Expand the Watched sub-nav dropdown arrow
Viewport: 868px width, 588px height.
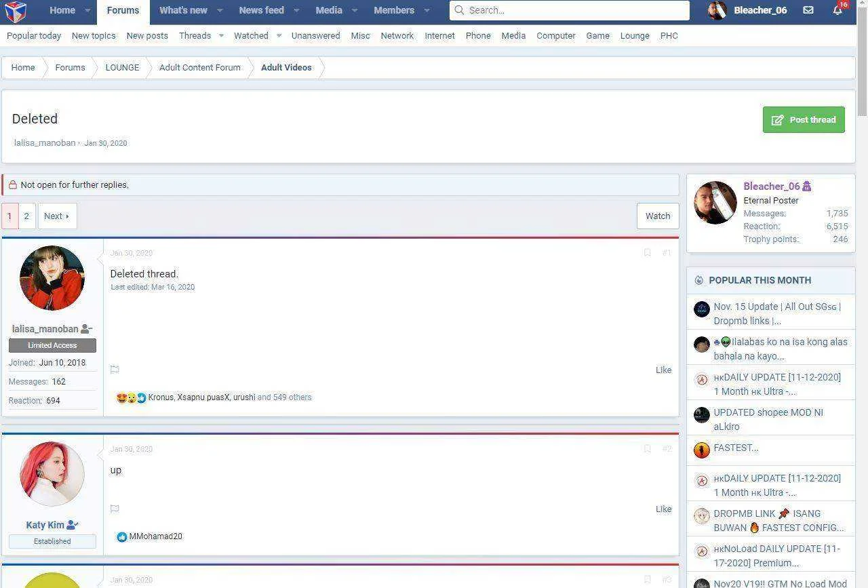coord(279,35)
